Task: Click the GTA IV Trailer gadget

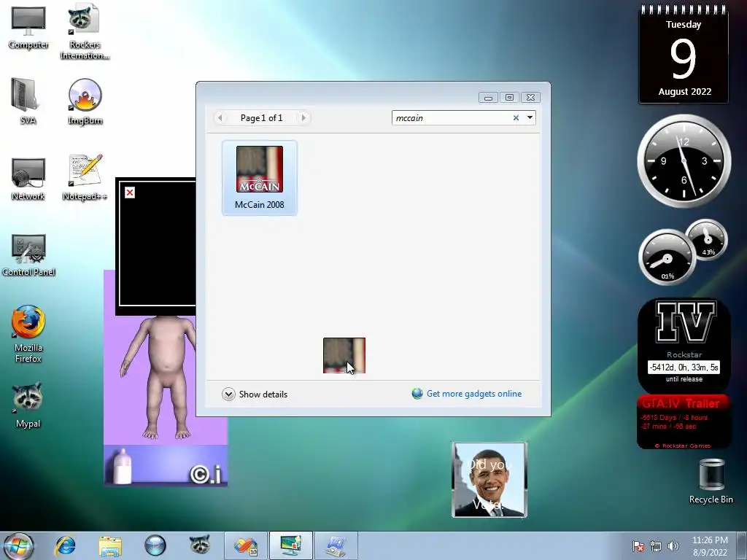Action: (684, 422)
